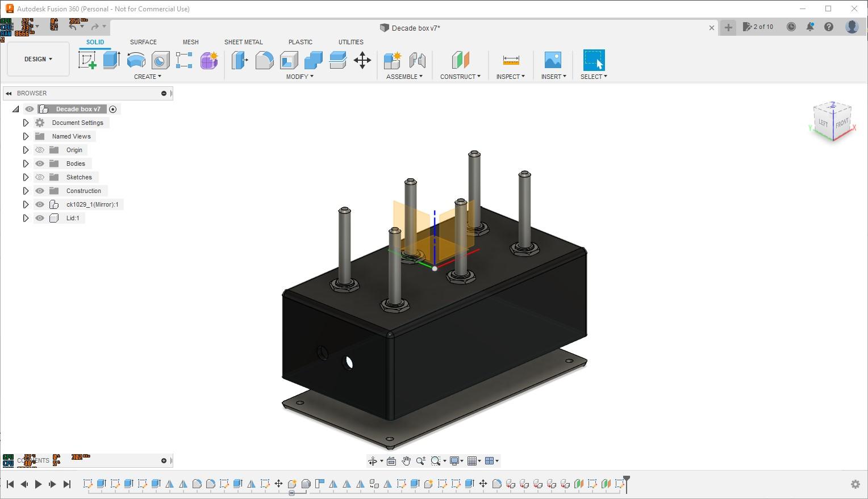Screen dimensions: 868x499
Task: Switch to the UTILITIES tab
Action: 351,42
